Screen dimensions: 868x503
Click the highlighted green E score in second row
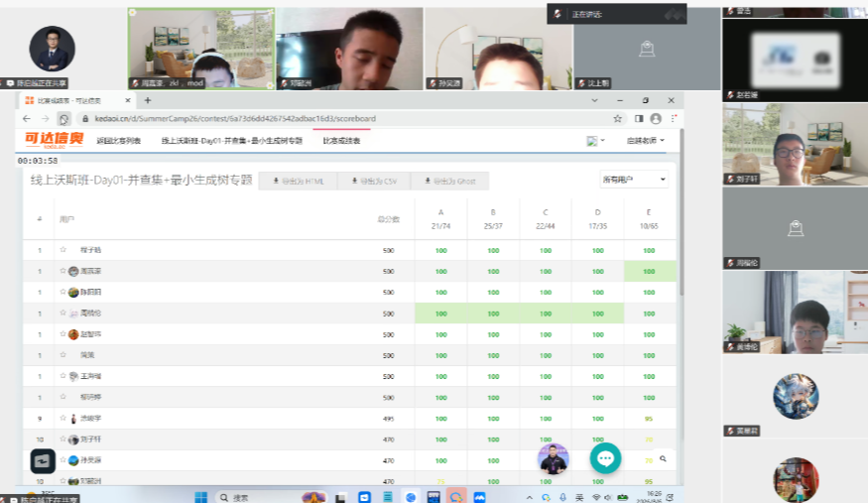click(650, 271)
